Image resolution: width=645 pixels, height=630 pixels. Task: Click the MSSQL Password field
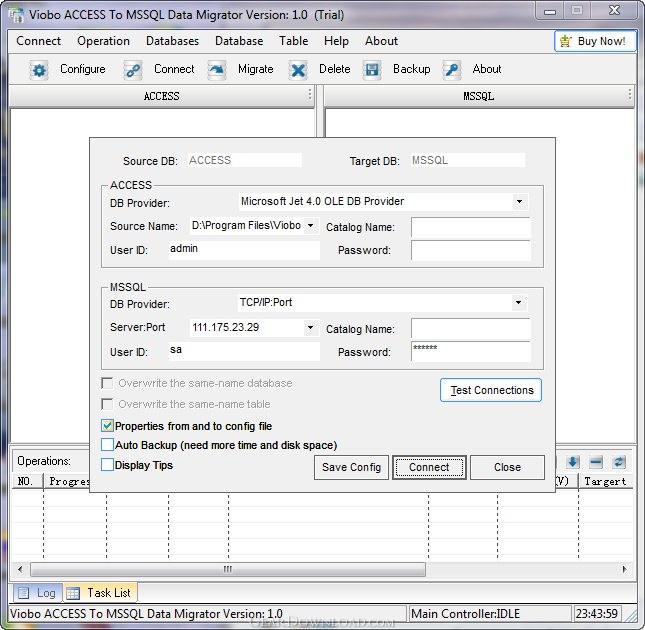point(471,351)
